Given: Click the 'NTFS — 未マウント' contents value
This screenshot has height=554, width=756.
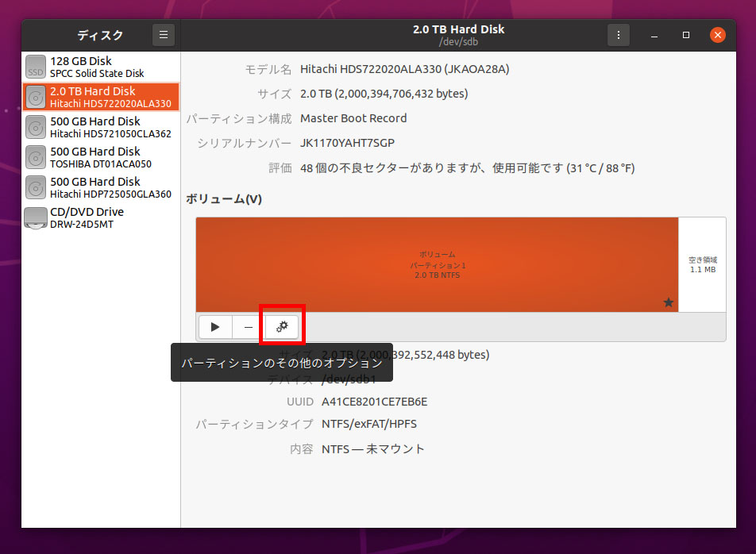Looking at the screenshot, I should pos(372,449).
